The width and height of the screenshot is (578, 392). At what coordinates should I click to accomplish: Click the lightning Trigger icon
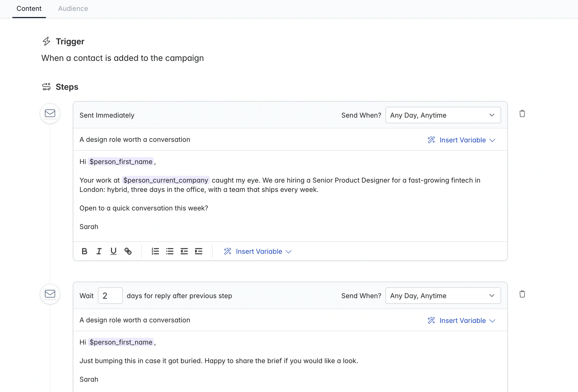coord(46,41)
